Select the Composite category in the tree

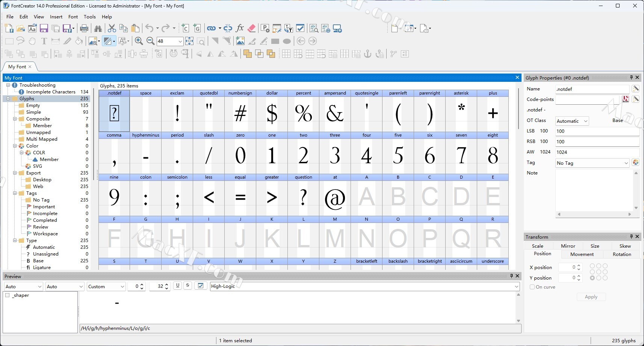point(38,119)
